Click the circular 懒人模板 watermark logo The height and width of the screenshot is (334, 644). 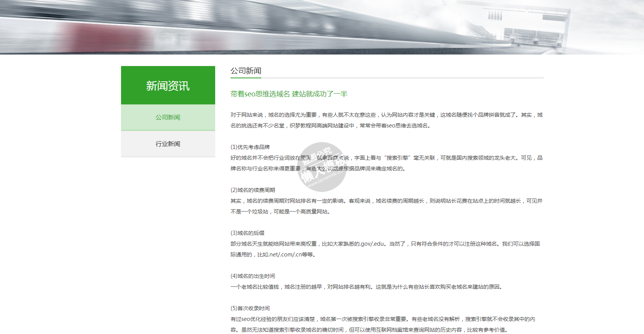click(x=322, y=167)
